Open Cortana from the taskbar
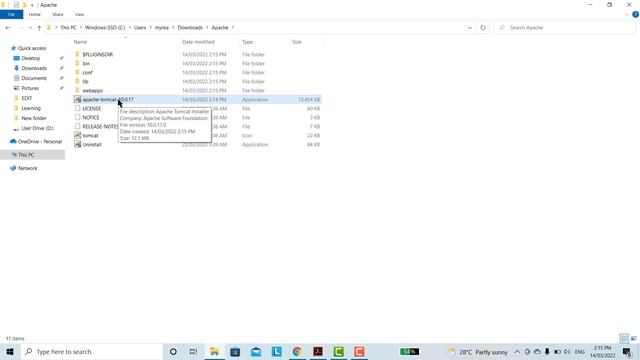 [173, 351]
